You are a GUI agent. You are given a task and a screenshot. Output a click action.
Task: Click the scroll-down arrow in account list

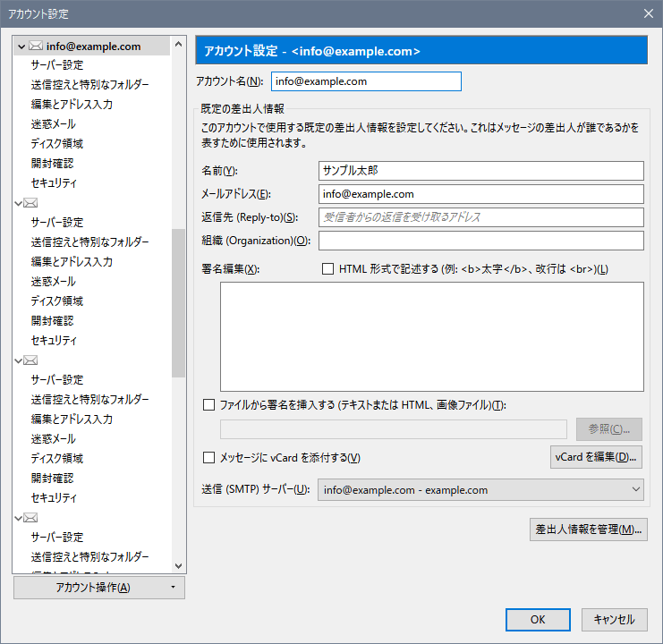click(177, 565)
